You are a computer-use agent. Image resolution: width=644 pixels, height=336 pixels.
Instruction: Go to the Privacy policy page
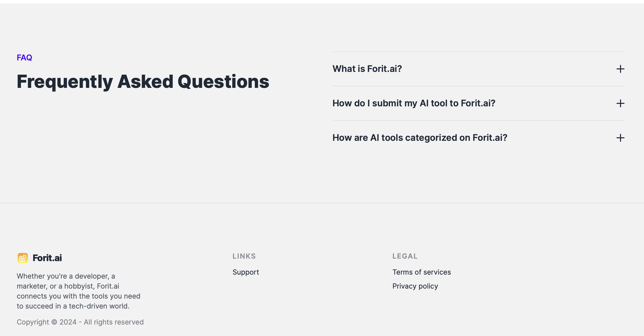pyautogui.click(x=415, y=286)
